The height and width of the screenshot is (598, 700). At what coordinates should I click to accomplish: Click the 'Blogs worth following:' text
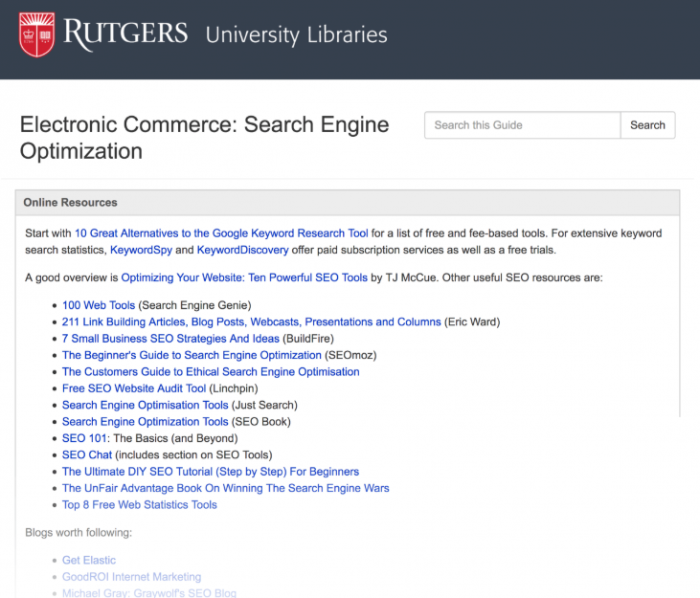[x=79, y=532]
